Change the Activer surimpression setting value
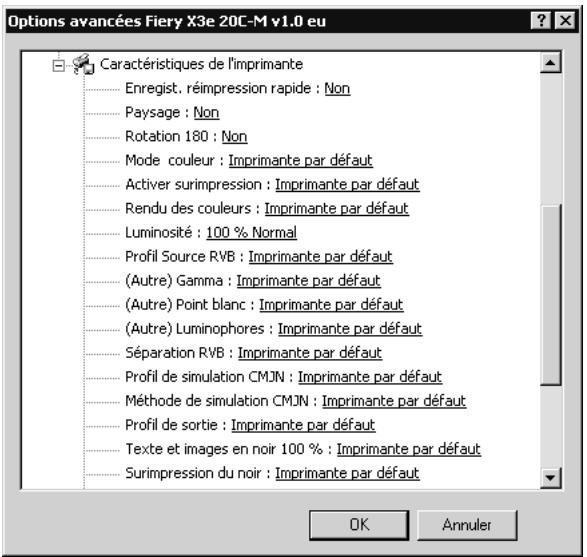Viewport: 587px width, 557px height. point(347,185)
